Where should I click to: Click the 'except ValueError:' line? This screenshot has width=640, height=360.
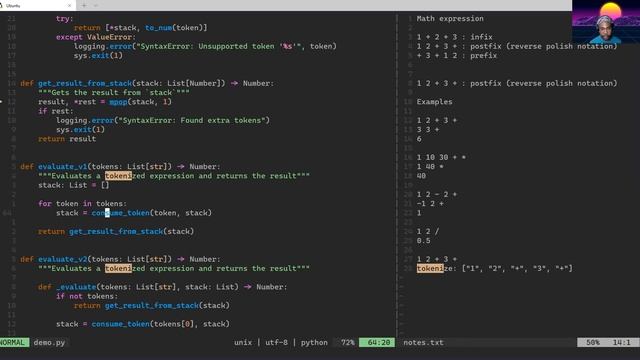coord(96,37)
